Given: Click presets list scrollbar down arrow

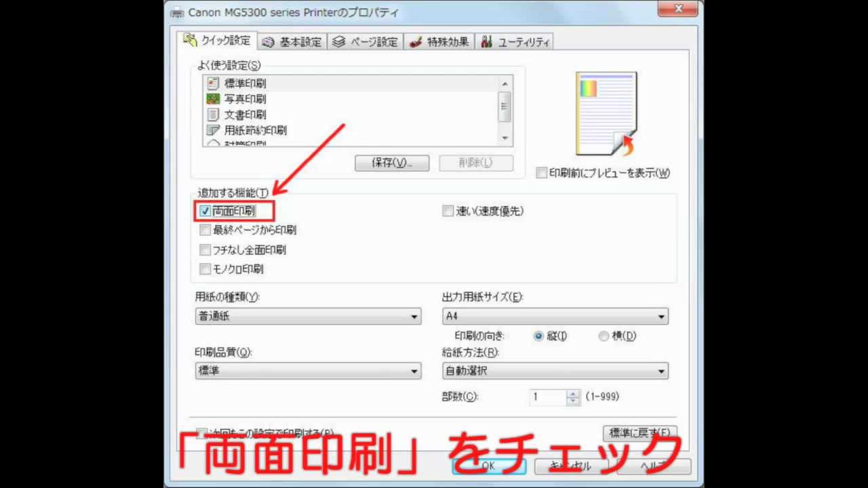Looking at the screenshot, I should [505, 138].
